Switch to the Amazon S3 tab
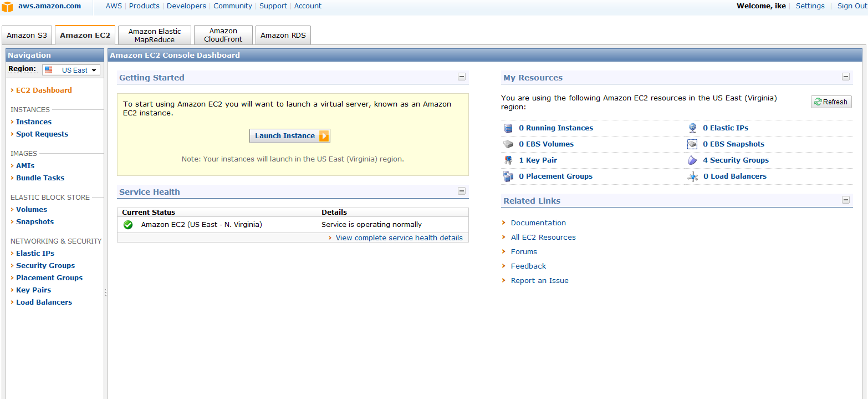This screenshot has height=399, width=868. (x=27, y=36)
